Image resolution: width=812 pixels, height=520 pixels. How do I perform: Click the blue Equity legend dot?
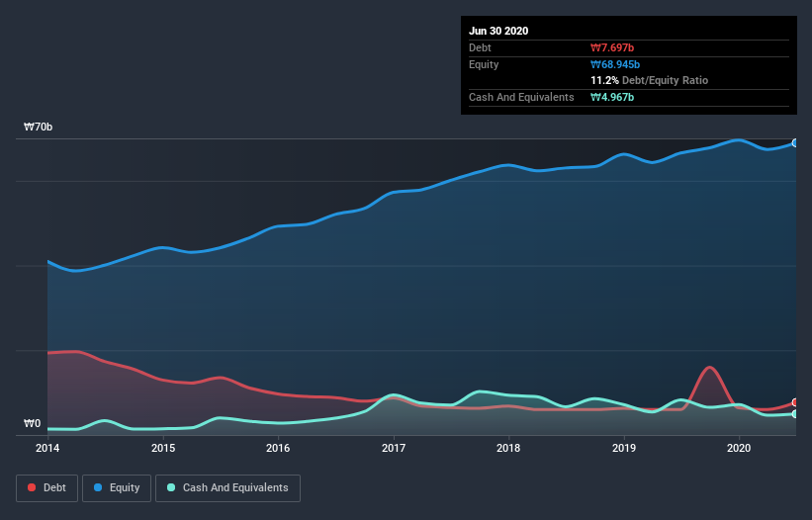coord(98,487)
